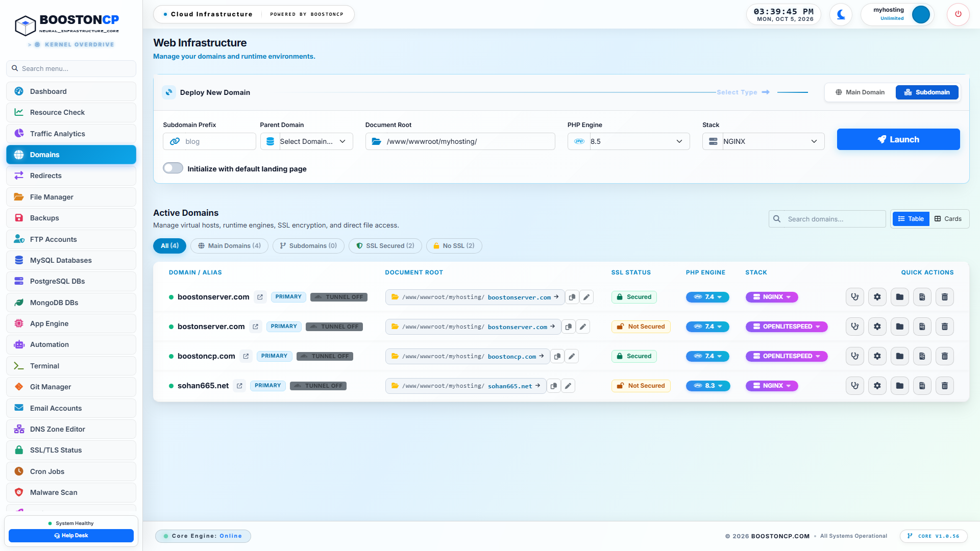Image resolution: width=980 pixels, height=551 pixels.
Task: Toggle dark mode moon icon
Action: (x=841, y=14)
